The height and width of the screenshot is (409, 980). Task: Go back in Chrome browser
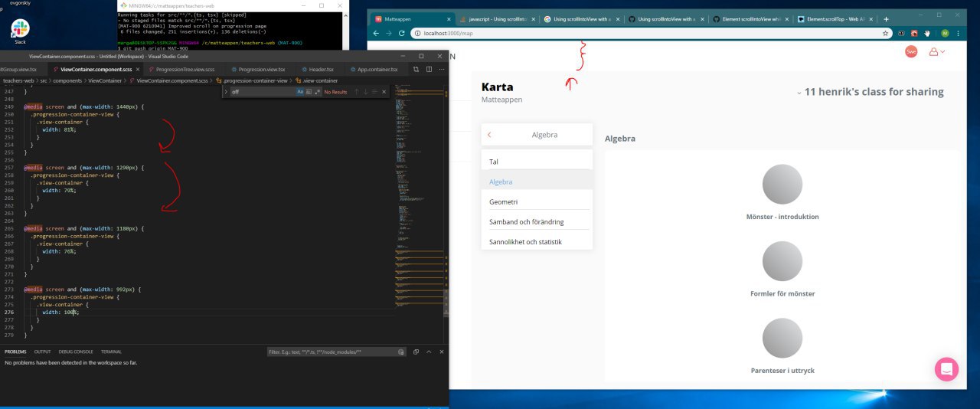pyautogui.click(x=377, y=33)
